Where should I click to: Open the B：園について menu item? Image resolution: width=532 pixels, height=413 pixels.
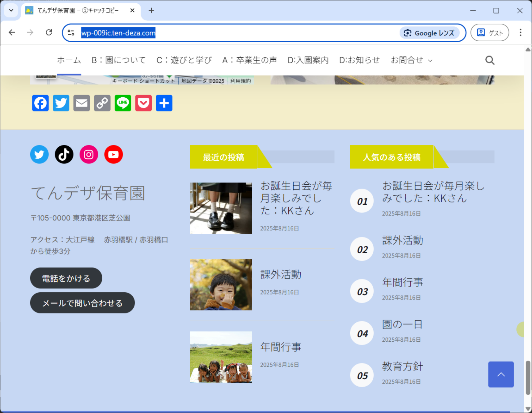click(119, 60)
